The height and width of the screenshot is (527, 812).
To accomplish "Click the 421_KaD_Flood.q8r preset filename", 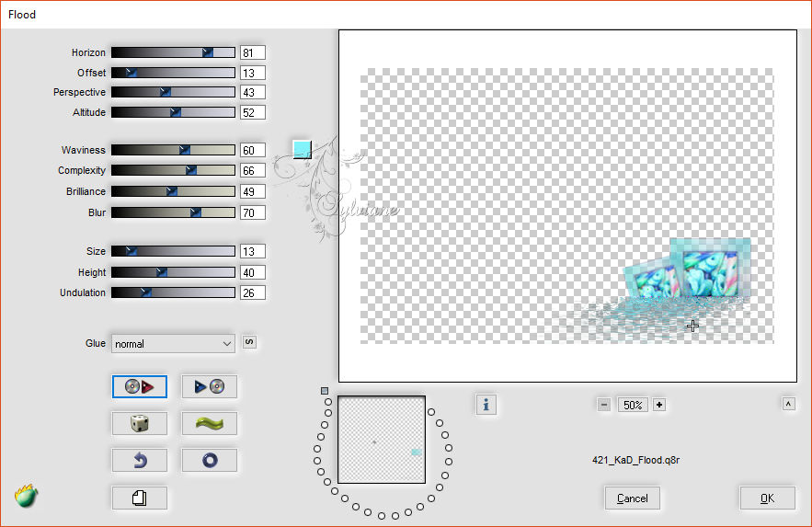I will (x=636, y=460).
